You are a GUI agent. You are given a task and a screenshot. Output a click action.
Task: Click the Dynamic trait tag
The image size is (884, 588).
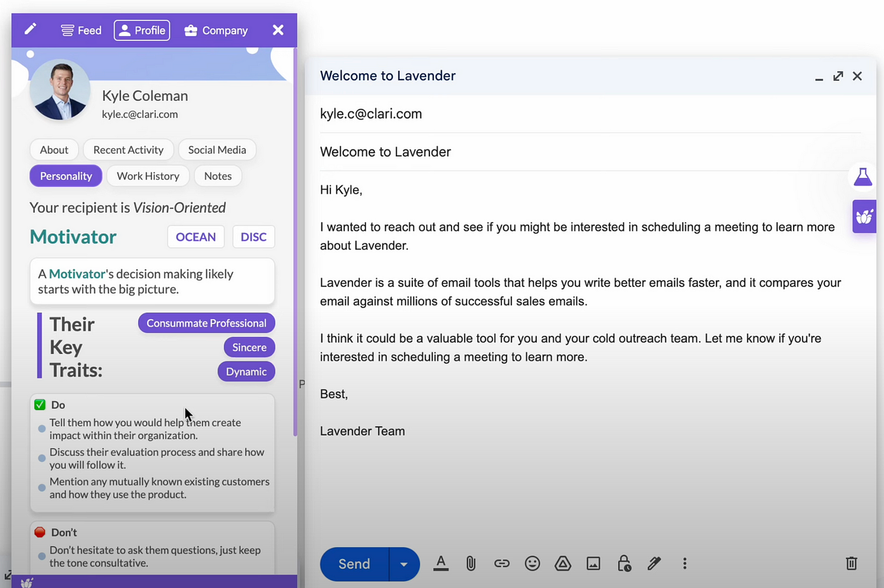point(246,372)
